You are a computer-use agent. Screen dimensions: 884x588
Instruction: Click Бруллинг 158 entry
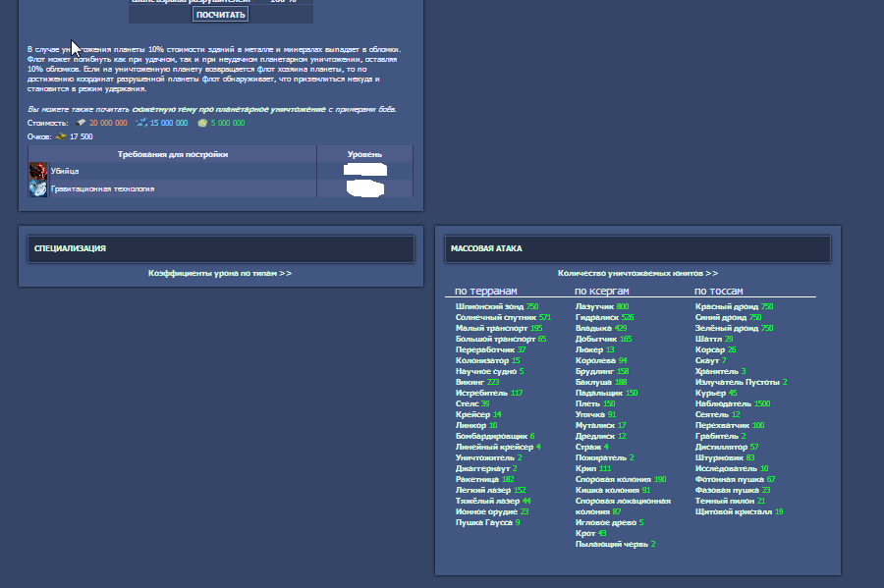tap(601, 371)
